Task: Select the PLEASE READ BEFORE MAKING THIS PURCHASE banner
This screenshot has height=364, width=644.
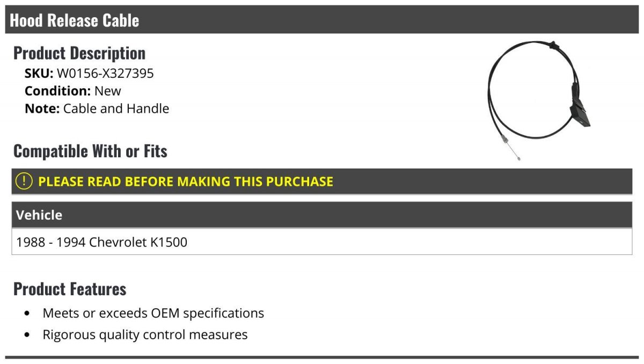Action: (x=322, y=181)
